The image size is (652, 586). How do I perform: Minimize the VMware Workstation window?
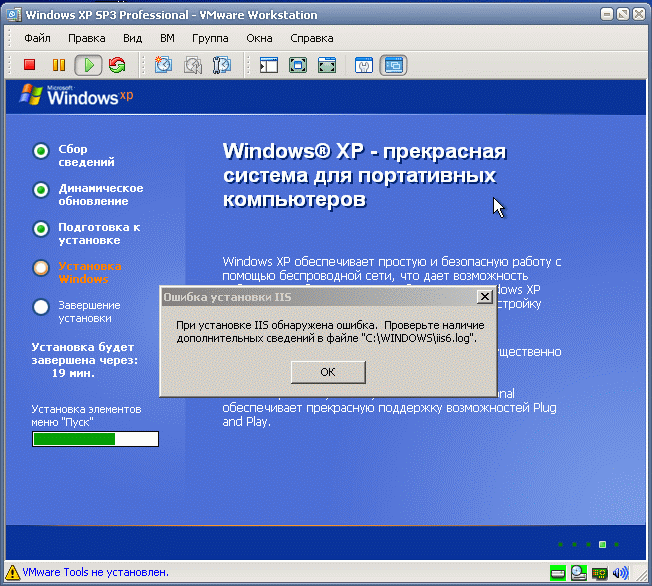607,15
